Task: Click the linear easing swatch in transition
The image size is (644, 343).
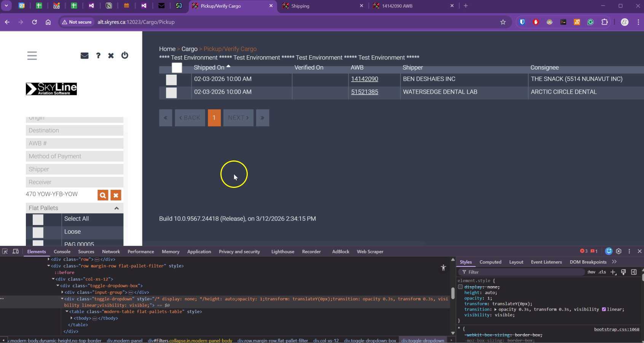Action: pos(604,309)
